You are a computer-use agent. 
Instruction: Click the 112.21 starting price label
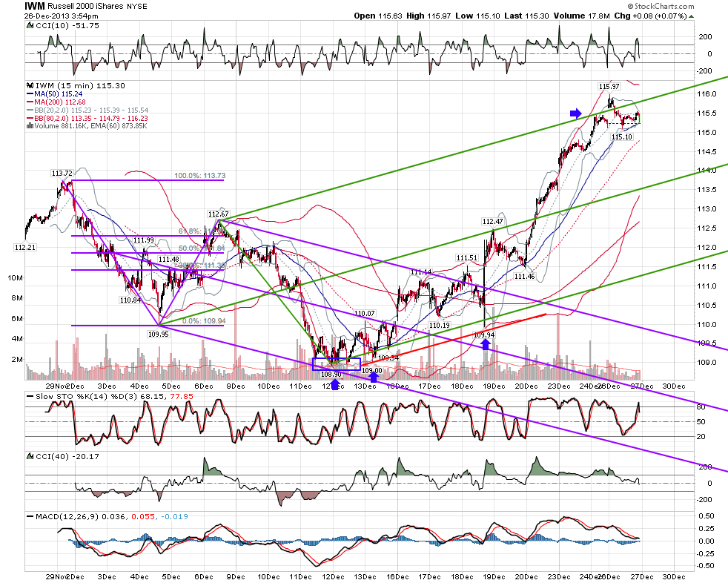coord(25,248)
